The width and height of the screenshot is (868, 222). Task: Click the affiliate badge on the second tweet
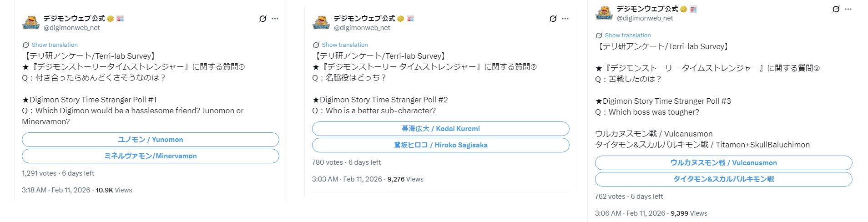[410, 19]
